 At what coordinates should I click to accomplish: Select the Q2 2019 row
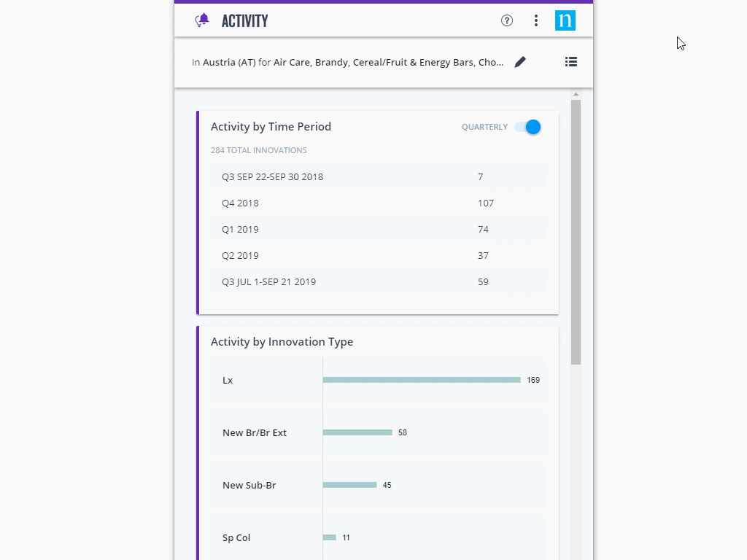tap(378, 256)
